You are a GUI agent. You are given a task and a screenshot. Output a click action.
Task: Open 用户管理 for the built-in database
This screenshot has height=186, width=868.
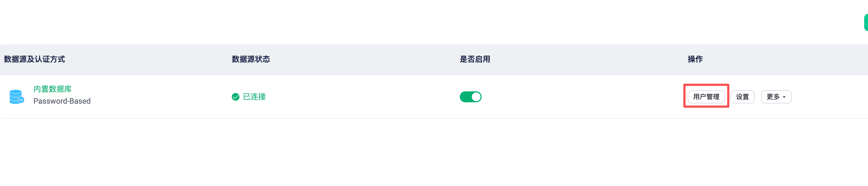click(706, 97)
